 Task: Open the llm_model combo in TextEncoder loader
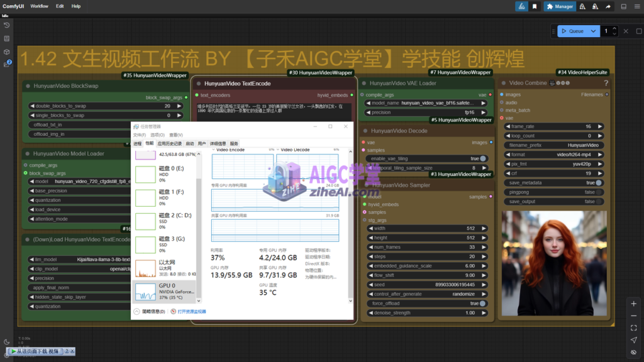79,260
